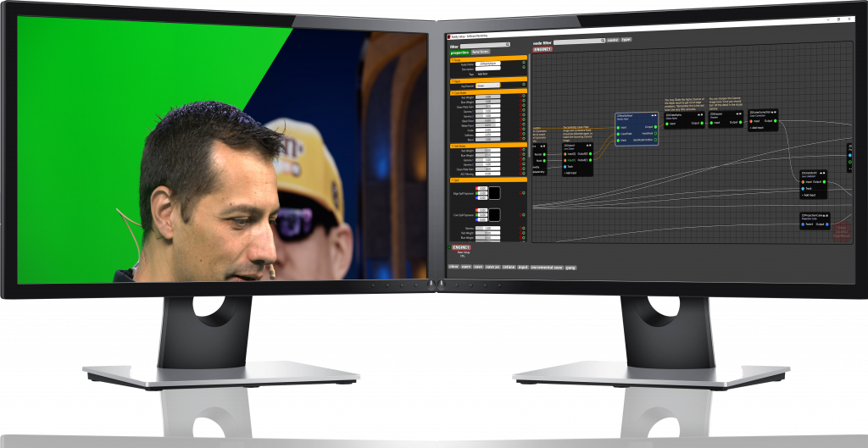Viewport: 868px width, 448px height.
Task: Toggle the green indicator beside Node Name
Action: pos(524,64)
